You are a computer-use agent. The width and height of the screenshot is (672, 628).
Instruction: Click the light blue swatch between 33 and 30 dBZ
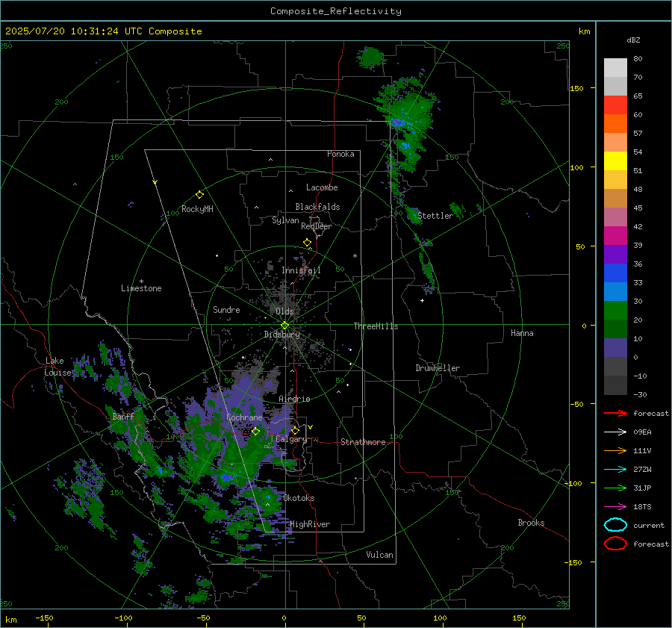[x=615, y=292]
